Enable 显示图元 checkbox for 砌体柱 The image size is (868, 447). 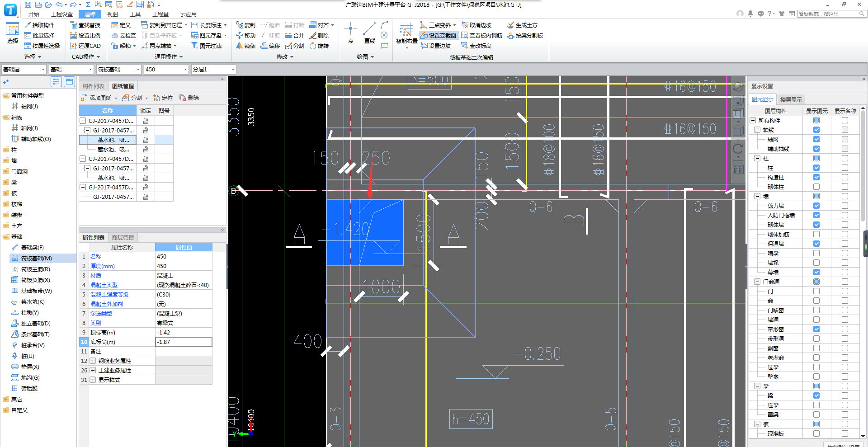click(x=816, y=187)
